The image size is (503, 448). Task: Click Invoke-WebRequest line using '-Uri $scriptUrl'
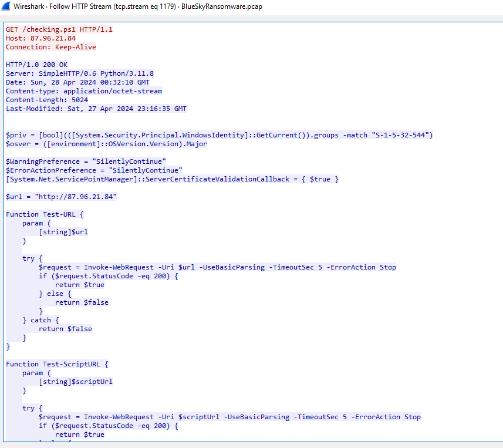[x=229, y=417]
